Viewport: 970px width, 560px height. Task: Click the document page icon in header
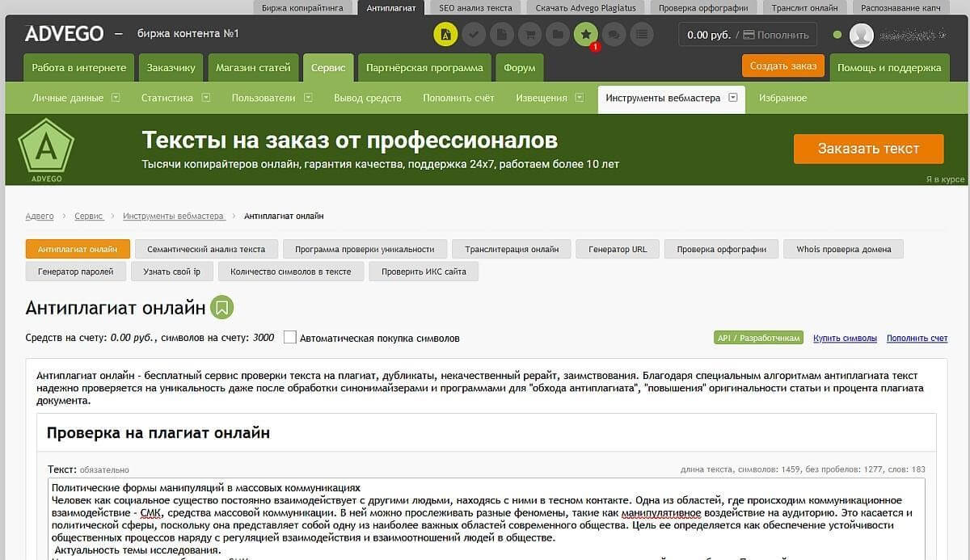pos(501,34)
